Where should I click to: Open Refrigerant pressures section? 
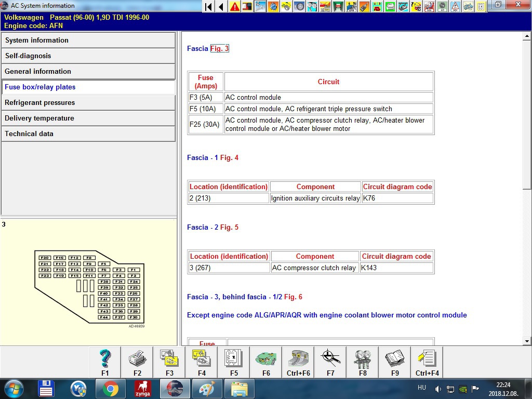pos(88,102)
